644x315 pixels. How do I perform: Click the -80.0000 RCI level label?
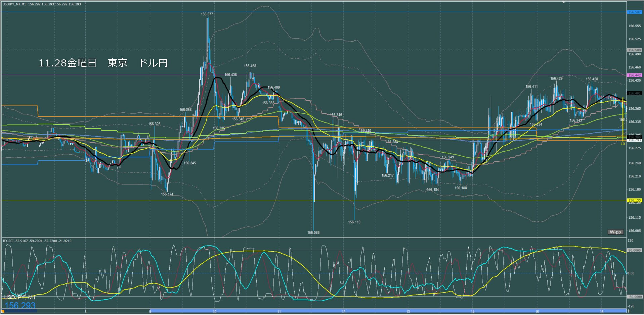[x=634, y=297]
